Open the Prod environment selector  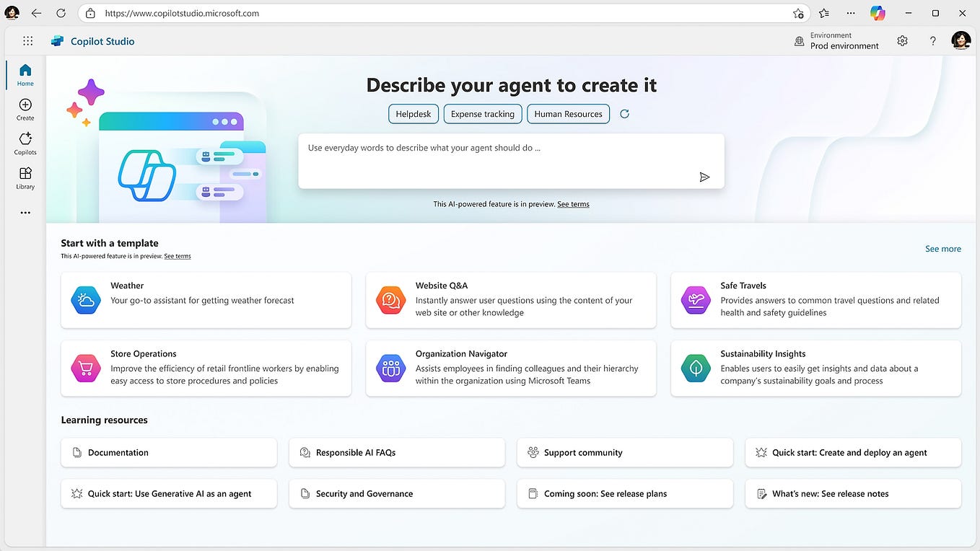(x=836, y=40)
